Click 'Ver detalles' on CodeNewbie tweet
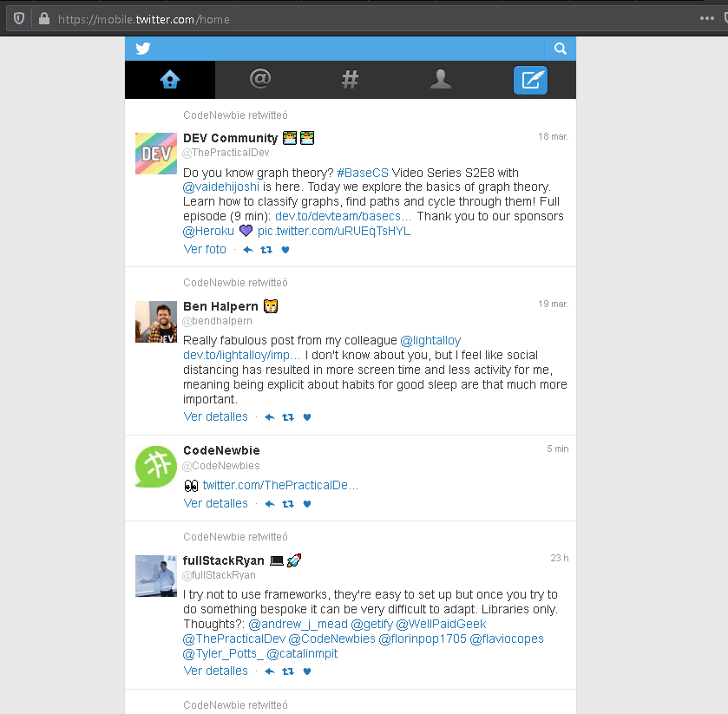 click(x=215, y=504)
